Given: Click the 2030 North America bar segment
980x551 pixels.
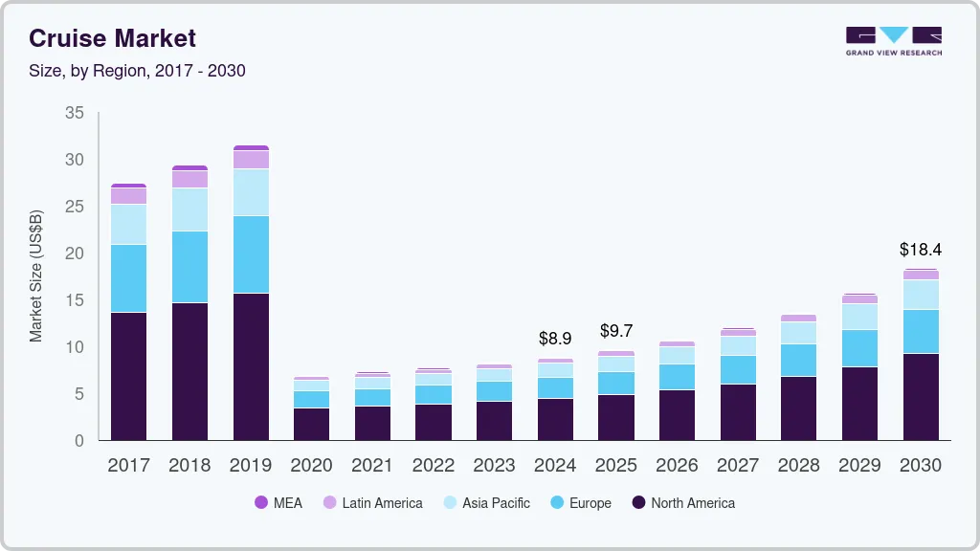Looking at the screenshot, I should 921,397.
